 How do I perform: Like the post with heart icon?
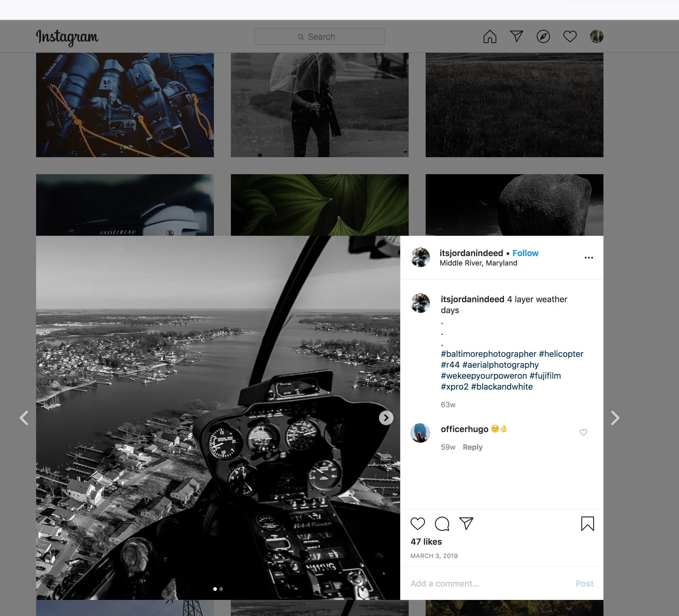click(418, 524)
